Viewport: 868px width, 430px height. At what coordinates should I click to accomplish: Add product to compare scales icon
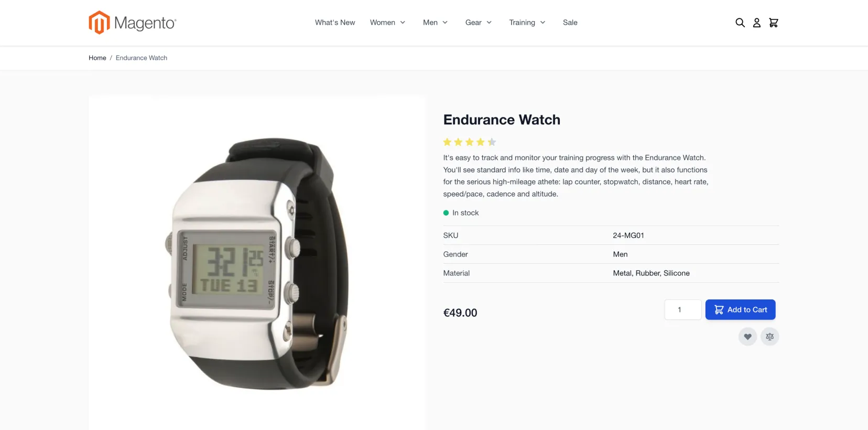(x=769, y=337)
